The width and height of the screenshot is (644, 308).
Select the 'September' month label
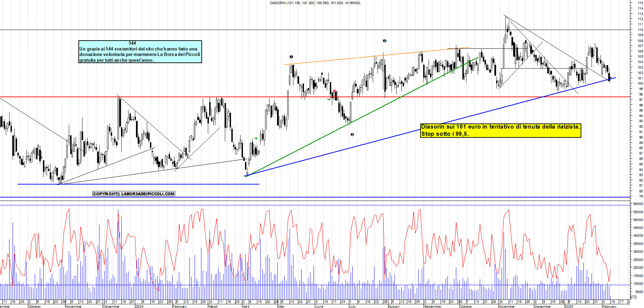(433, 306)
